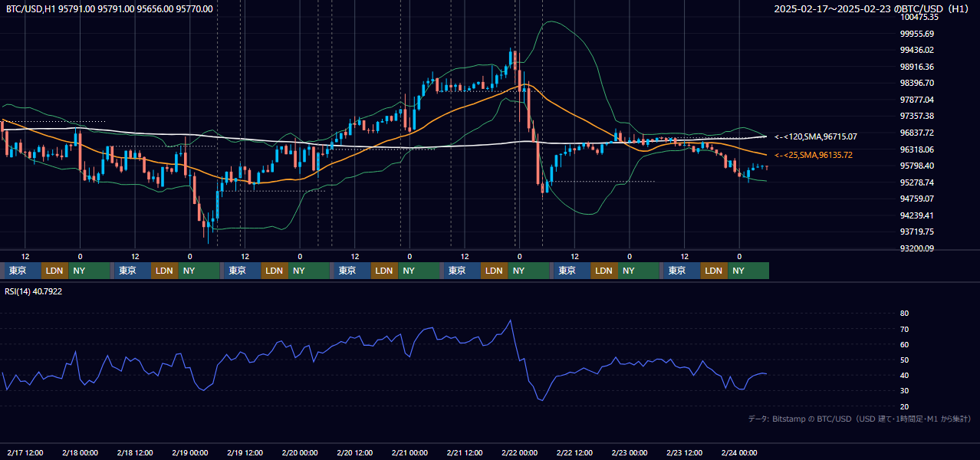Click the 98916.36 price axis label
This screenshot has width=980, height=460.
click(x=917, y=67)
